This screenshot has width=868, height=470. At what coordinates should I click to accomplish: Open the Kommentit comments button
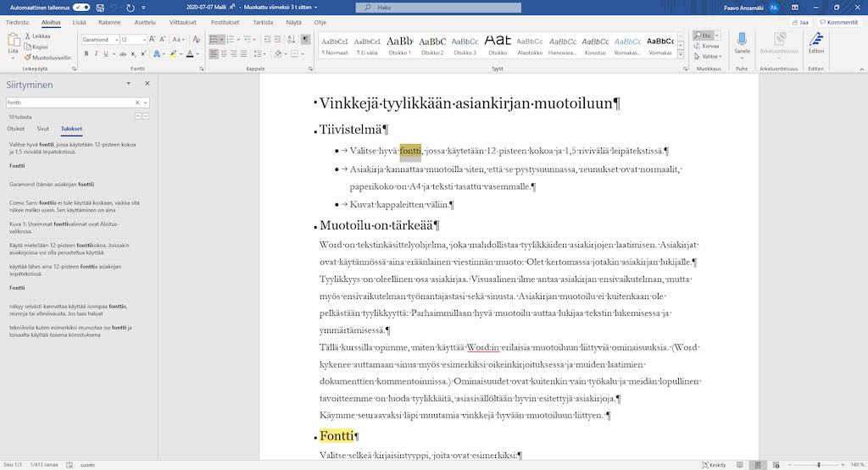point(838,22)
